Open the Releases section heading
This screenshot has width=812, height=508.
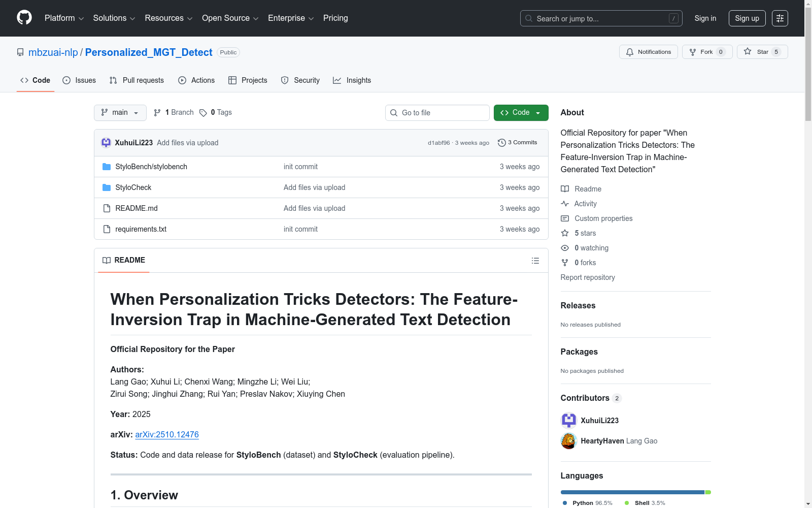[578, 305]
